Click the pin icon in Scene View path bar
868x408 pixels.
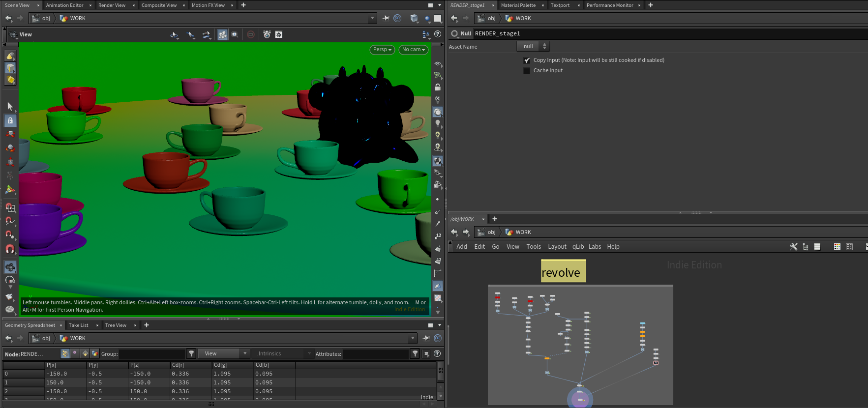[x=386, y=18]
